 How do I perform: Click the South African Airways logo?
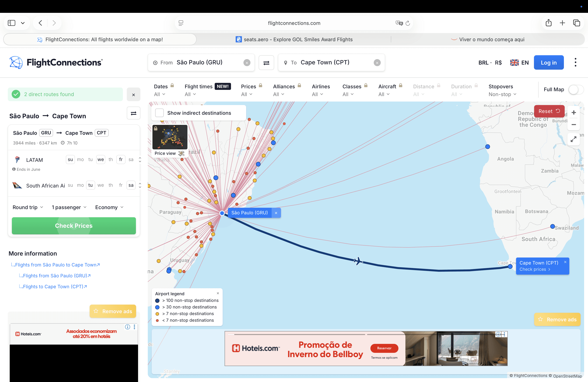pyautogui.click(x=17, y=185)
